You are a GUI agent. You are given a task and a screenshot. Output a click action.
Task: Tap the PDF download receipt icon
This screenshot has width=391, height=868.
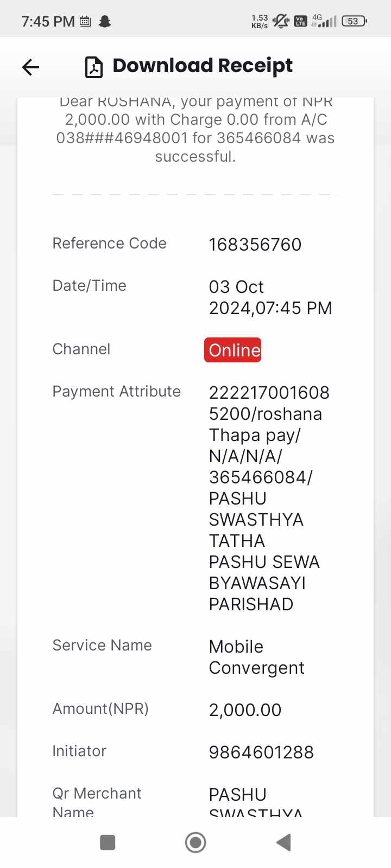[94, 67]
